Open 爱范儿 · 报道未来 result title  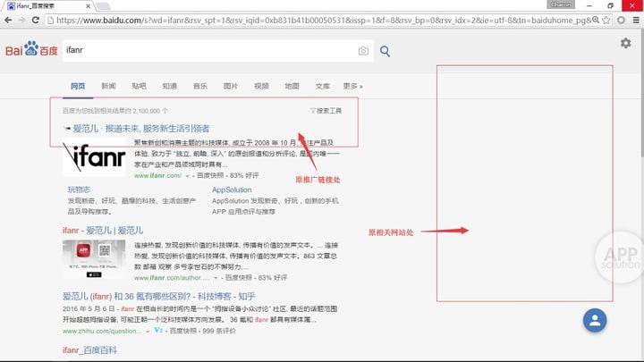[x=141, y=129]
